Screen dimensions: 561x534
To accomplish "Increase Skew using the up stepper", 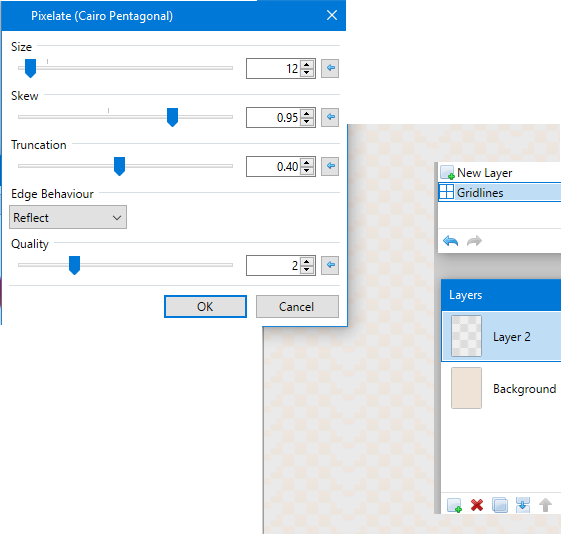I will 307,114.
